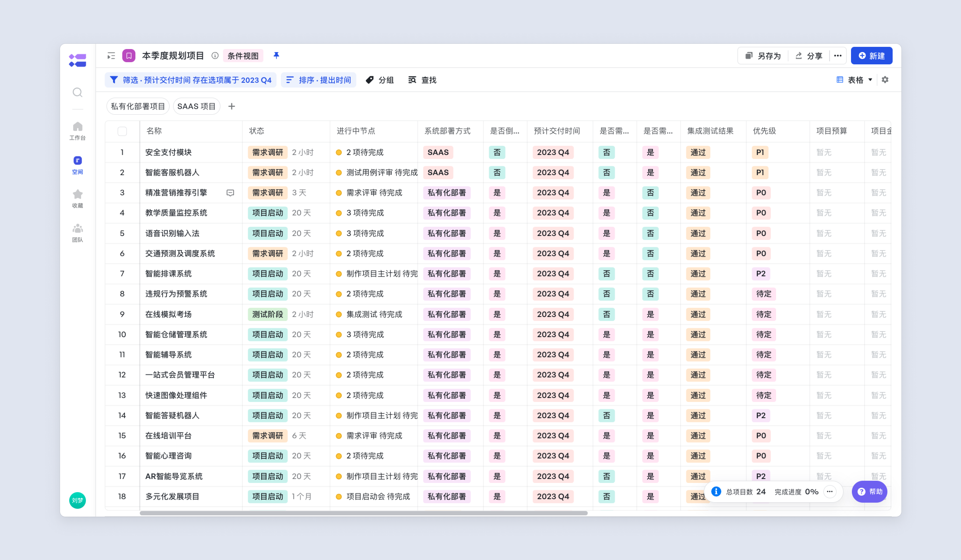Image resolution: width=961 pixels, height=560 pixels.
Task: Open the 多元化发展项目 row name
Action: [x=172, y=496]
